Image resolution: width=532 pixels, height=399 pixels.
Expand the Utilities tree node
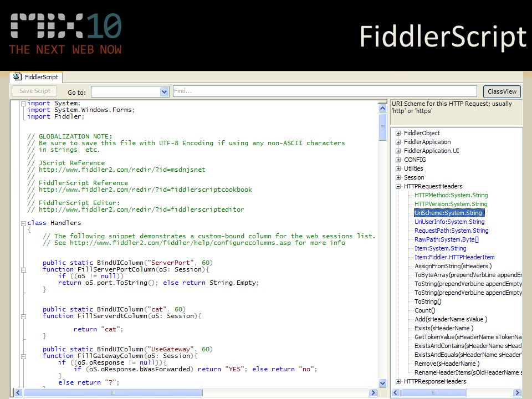(398, 168)
